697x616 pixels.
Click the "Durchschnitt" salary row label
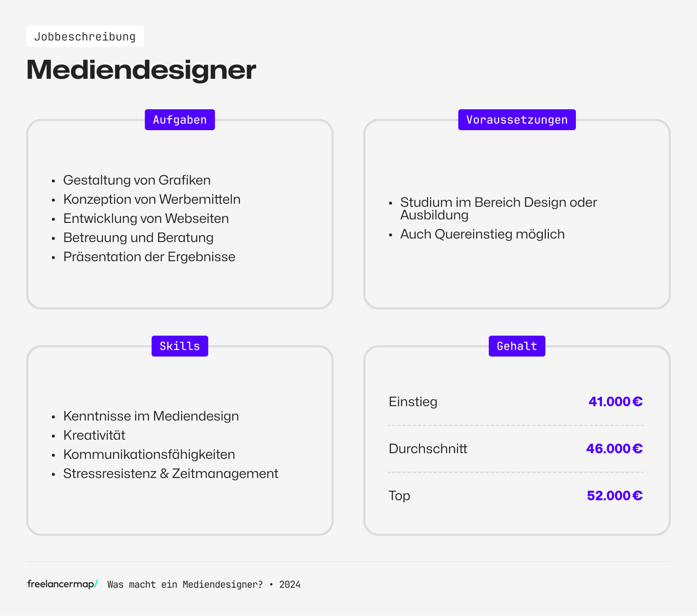(x=428, y=448)
